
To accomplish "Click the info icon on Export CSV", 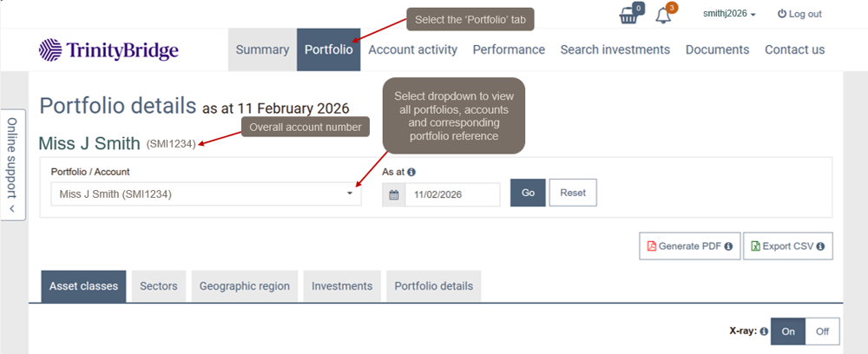I will click(819, 246).
